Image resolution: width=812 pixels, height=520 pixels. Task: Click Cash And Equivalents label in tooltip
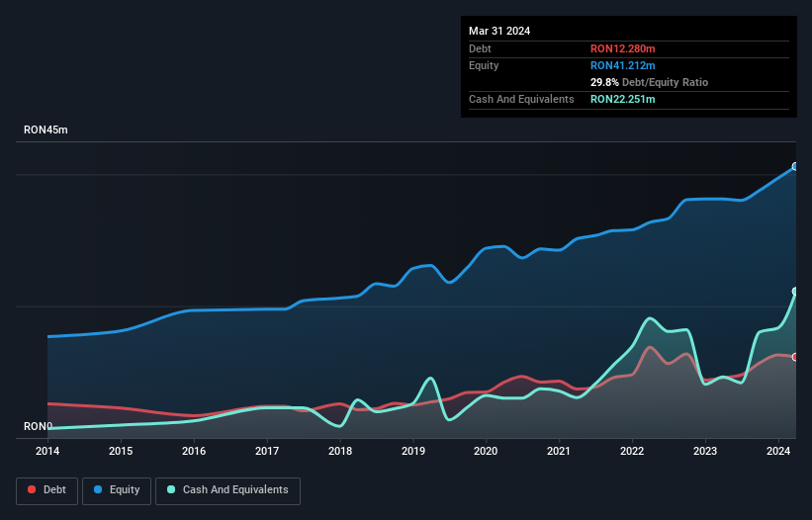[521, 99]
